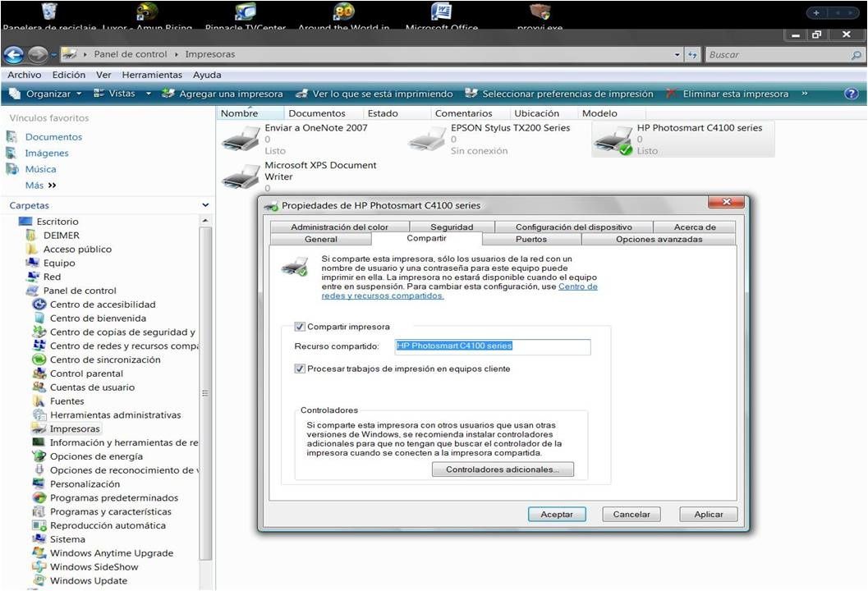Click the Aceptar button
Viewport: 868px width, 591px height.
pos(557,514)
